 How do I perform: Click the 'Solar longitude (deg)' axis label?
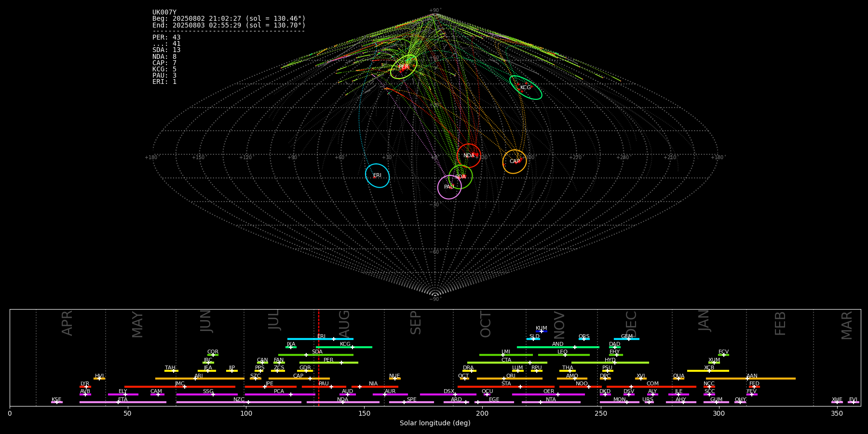click(x=435, y=423)
